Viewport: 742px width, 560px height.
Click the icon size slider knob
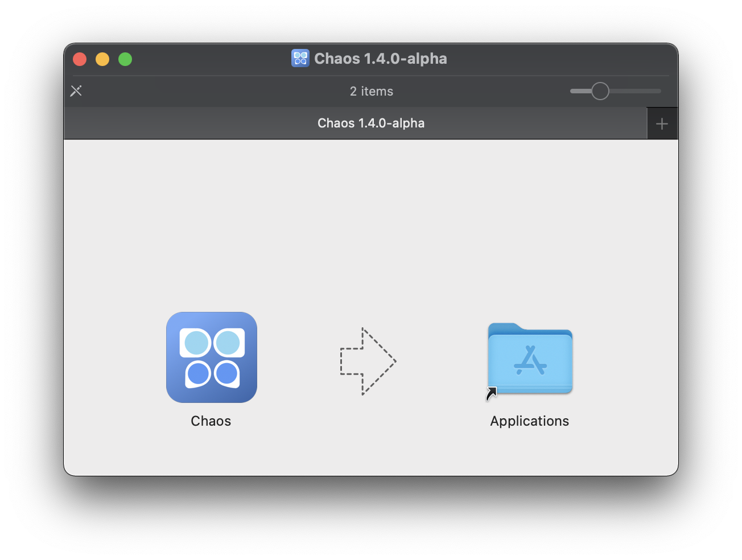pyautogui.click(x=600, y=91)
